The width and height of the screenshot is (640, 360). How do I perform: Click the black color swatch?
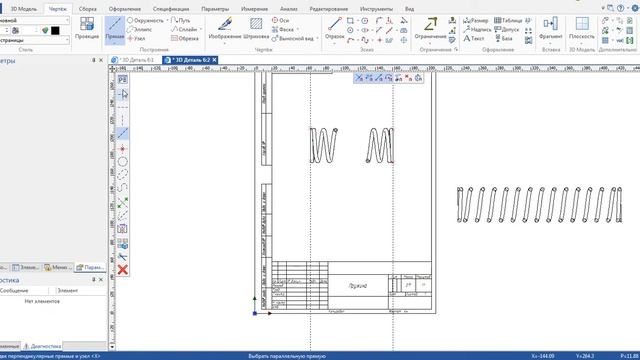(55, 30)
